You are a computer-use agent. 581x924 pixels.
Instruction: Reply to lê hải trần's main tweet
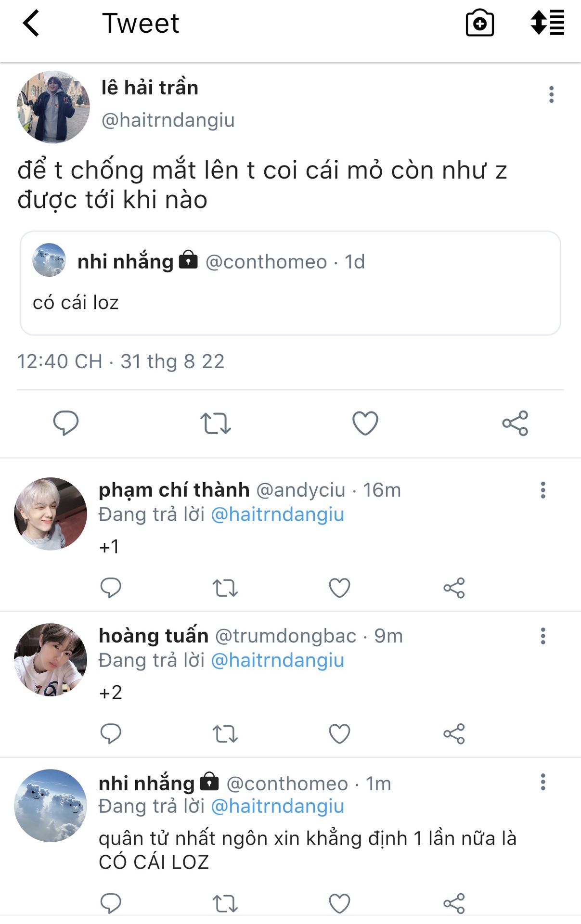(x=65, y=423)
